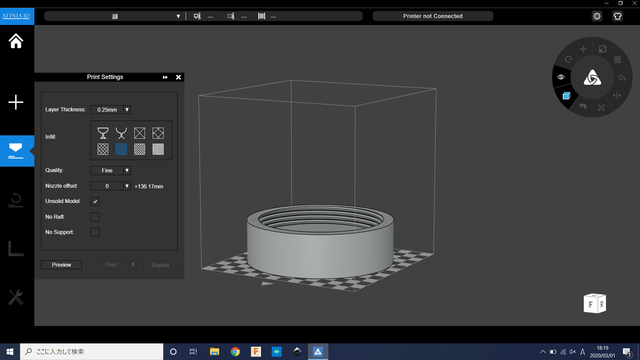Click the Printer not Connected status
640x360 pixels.
click(x=433, y=16)
